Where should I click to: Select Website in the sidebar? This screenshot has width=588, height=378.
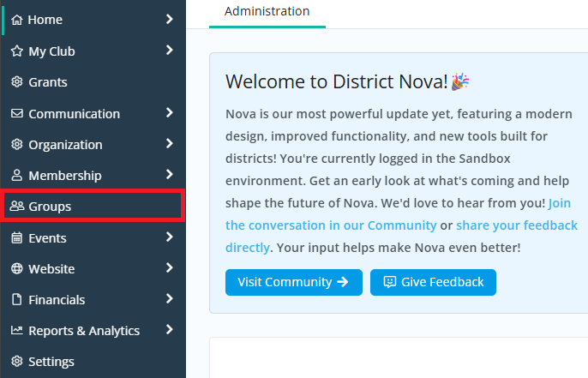tap(93, 268)
